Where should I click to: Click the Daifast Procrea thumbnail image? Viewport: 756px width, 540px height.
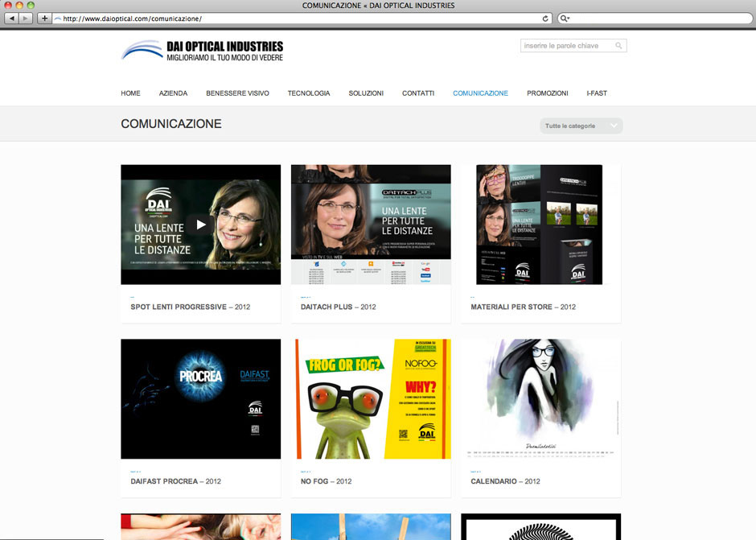[200, 398]
